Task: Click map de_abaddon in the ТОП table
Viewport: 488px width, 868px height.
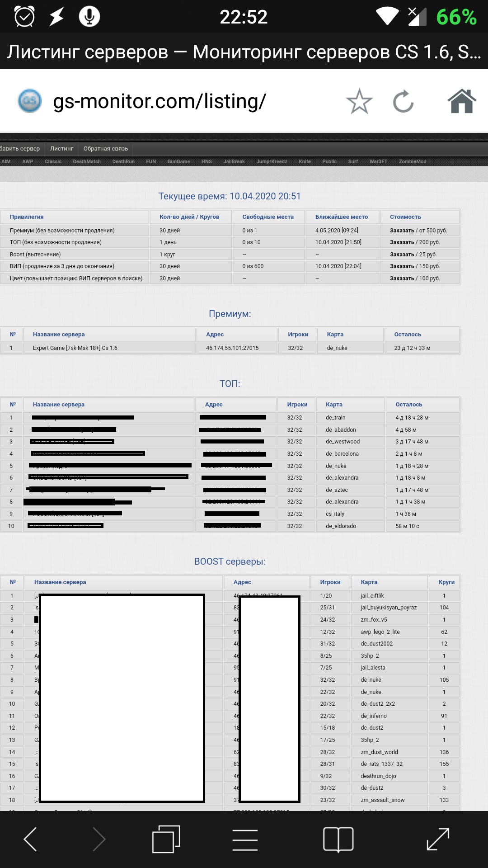Action: [x=341, y=430]
